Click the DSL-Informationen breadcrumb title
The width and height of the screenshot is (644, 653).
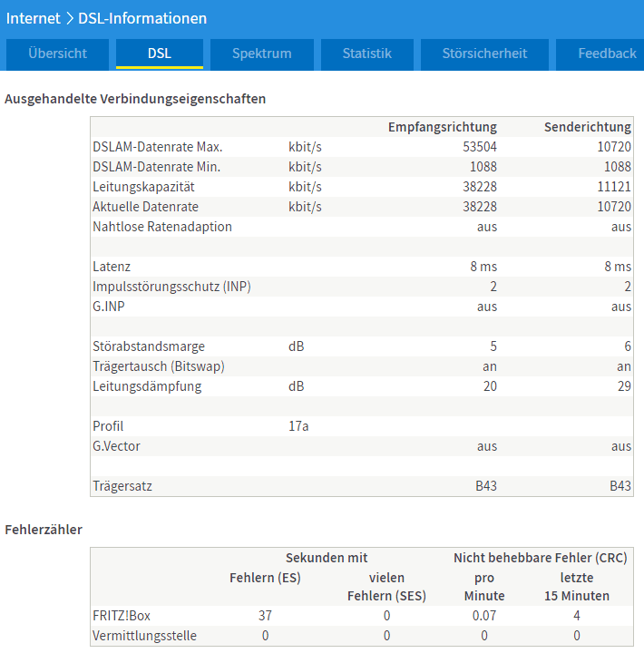point(142,18)
